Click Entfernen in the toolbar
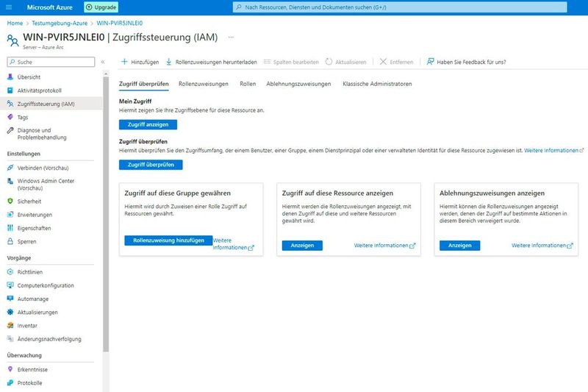 click(x=396, y=62)
